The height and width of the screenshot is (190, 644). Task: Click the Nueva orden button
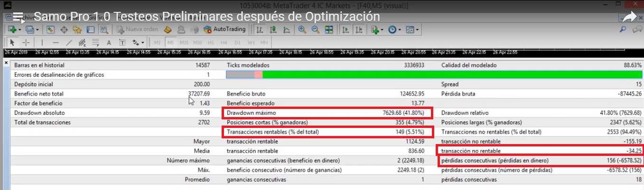click(x=137, y=29)
